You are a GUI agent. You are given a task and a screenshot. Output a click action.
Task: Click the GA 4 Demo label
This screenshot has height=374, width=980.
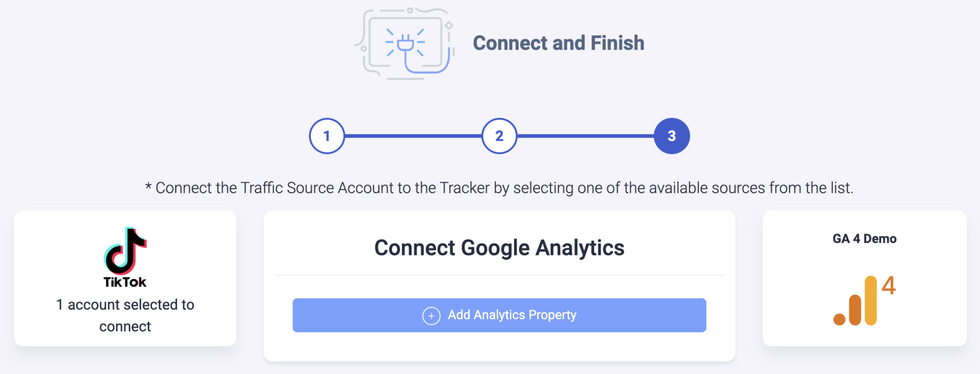point(865,238)
